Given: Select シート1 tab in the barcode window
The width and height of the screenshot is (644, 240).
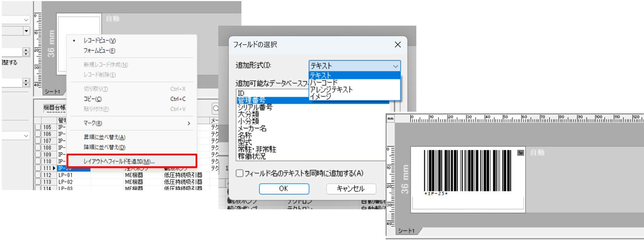Looking at the screenshot, I should pos(406,231).
